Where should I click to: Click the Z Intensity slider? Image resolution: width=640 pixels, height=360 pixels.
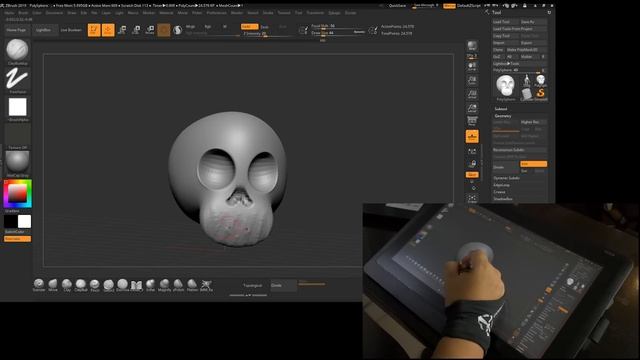pos(267,34)
